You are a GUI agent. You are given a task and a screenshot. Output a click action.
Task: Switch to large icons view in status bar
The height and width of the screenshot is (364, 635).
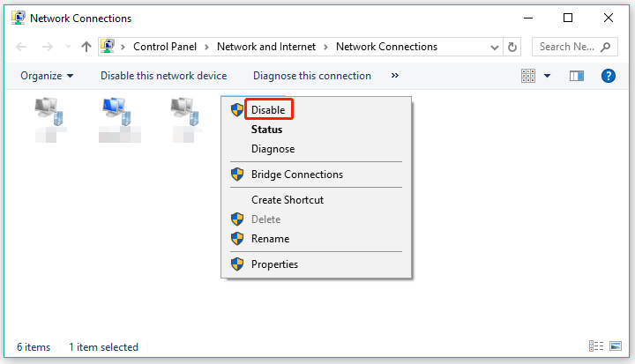616,346
